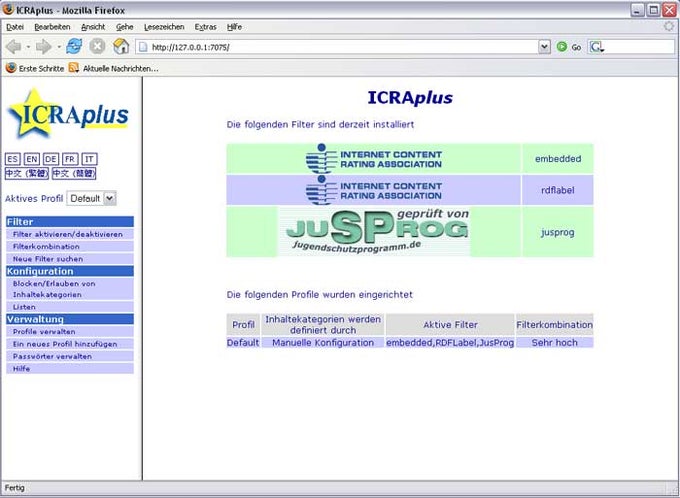
Task: Click the Verwaltung section header
Action: (70, 319)
